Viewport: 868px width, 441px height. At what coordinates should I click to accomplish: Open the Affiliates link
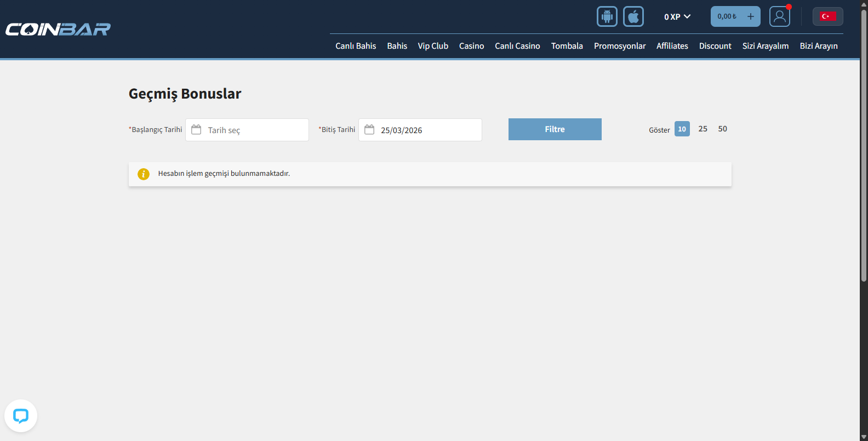click(672, 46)
